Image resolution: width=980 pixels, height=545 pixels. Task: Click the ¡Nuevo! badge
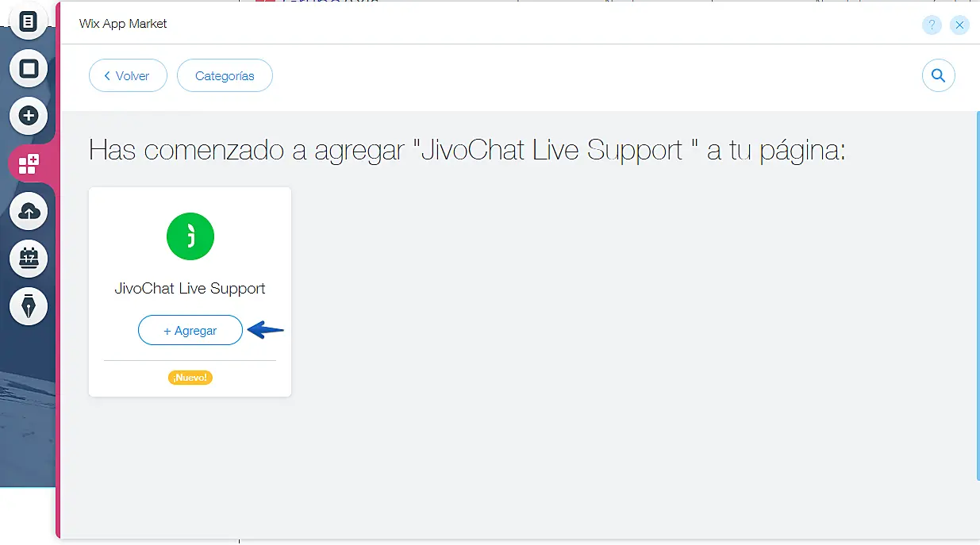point(190,378)
